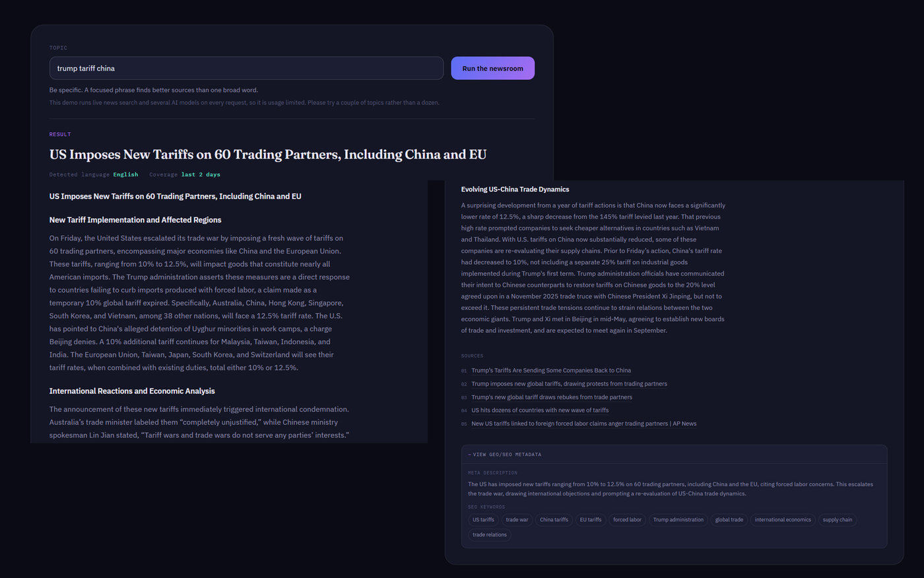Image resolution: width=924 pixels, height=578 pixels.
Task: Select the trade relations keyword chip
Action: pos(490,535)
